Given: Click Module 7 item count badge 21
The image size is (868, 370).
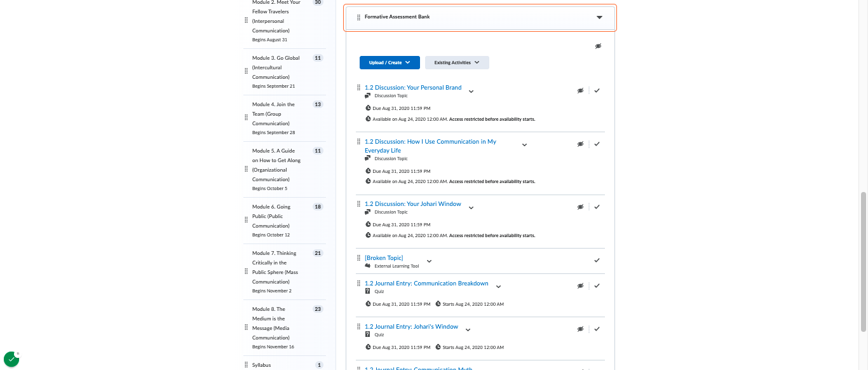Looking at the screenshot, I should click(x=318, y=253).
